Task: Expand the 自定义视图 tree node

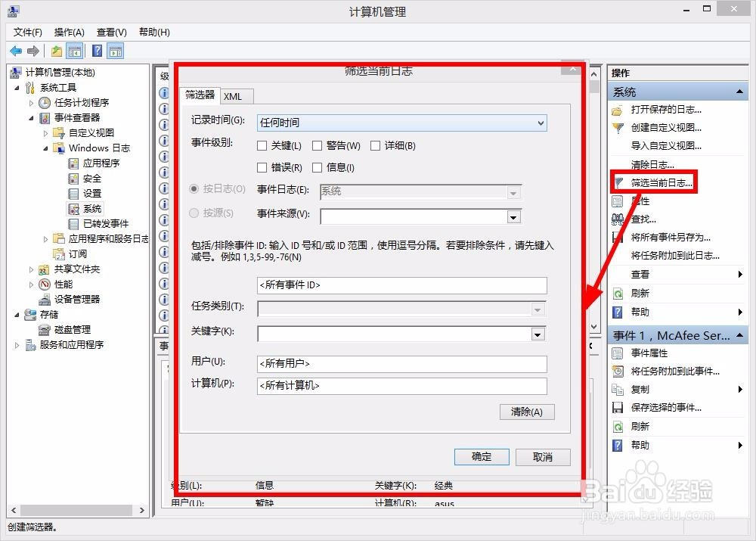Action: click(45, 133)
